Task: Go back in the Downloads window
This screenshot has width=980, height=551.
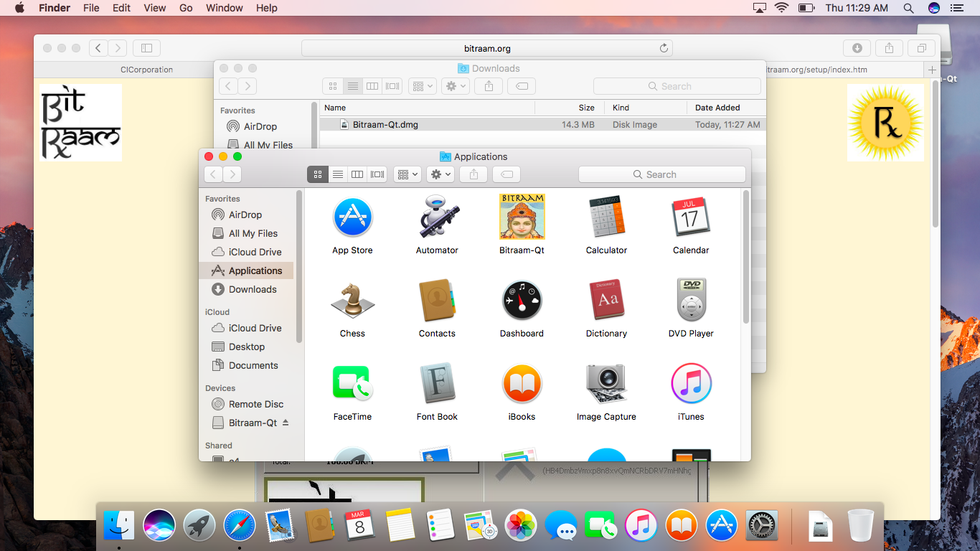Action: (x=228, y=86)
